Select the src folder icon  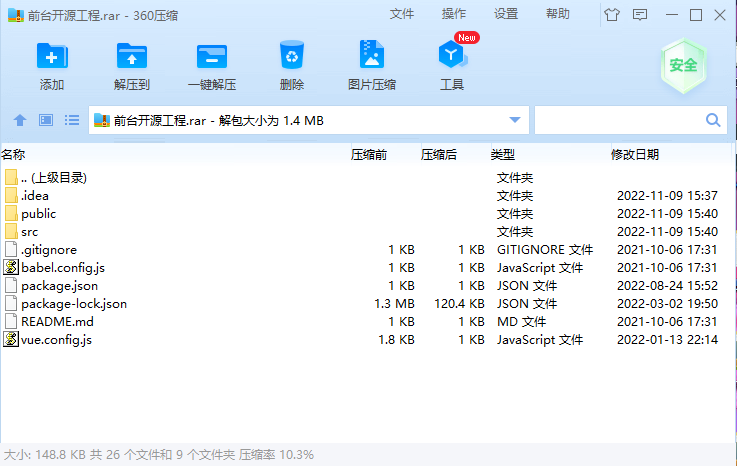(x=11, y=231)
